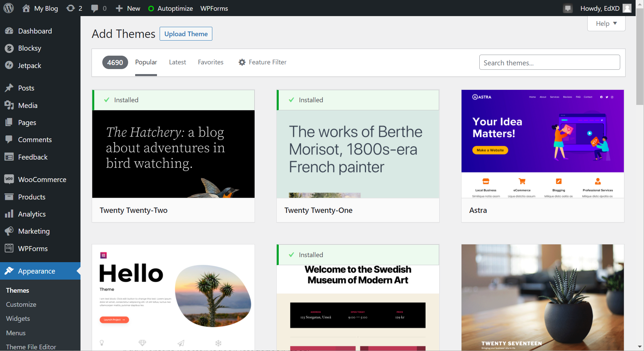Open the notifications icon near Howdy
The width and height of the screenshot is (644, 351).
pos(568,8)
